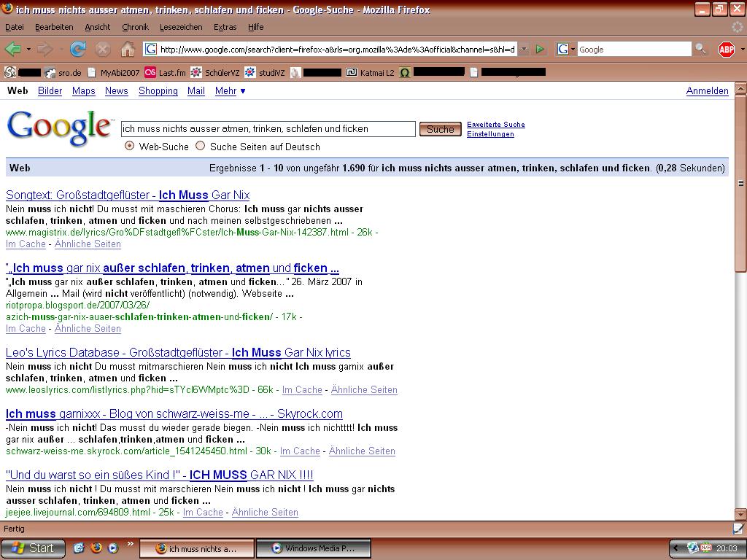Select the Web-Suche radio button
This screenshot has width=747, height=560.
[129, 146]
